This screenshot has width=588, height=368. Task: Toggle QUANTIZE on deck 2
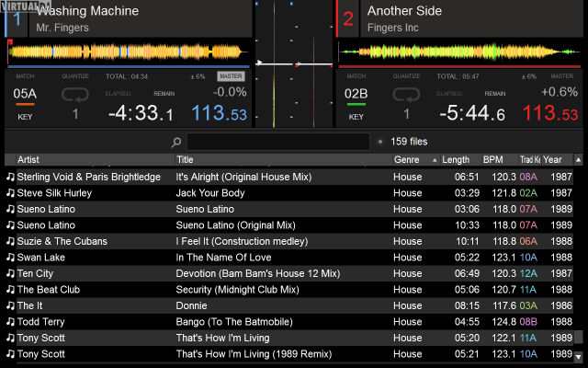tap(406, 76)
